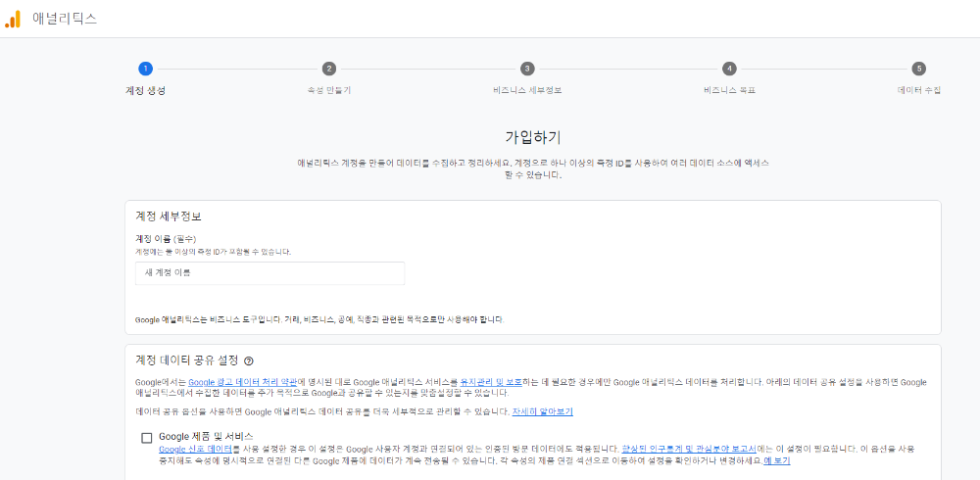Open the Google 신호 데이터 link

[x=196, y=449]
